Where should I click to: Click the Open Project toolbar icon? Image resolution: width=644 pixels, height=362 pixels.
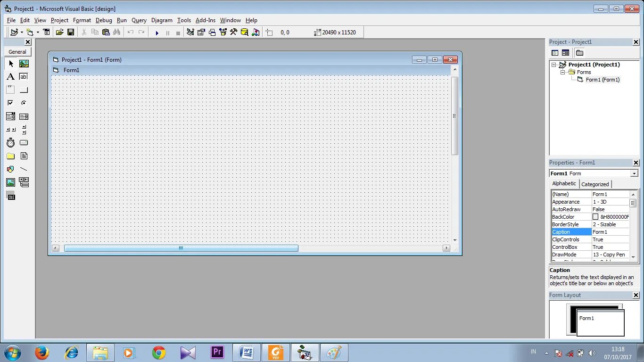59,32
